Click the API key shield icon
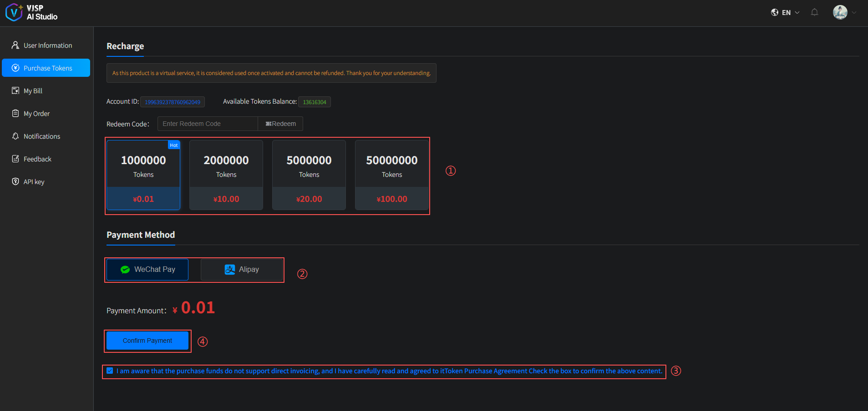The image size is (868, 411). [x=15, y=182]
